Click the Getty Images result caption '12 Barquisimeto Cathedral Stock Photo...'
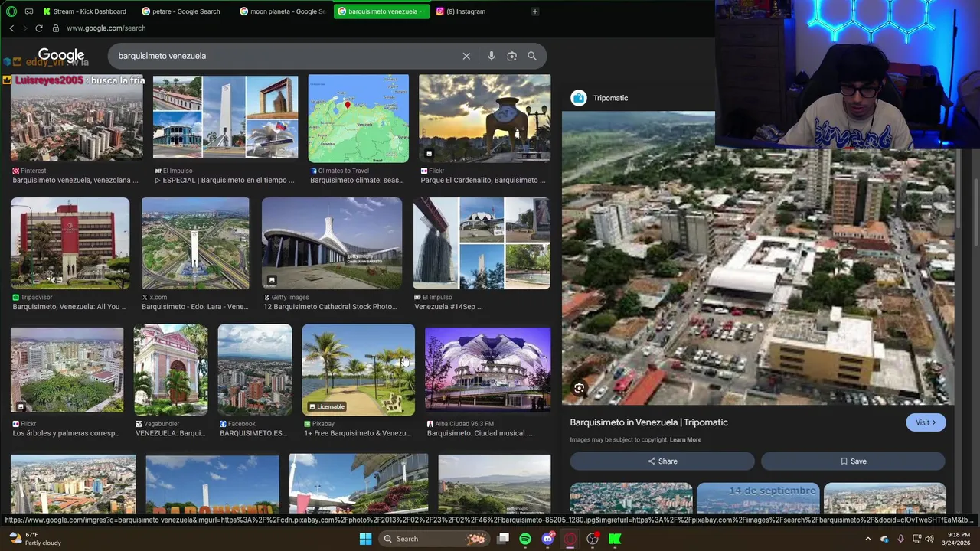This screenshot has height=551, width=980. pos(330,307)
